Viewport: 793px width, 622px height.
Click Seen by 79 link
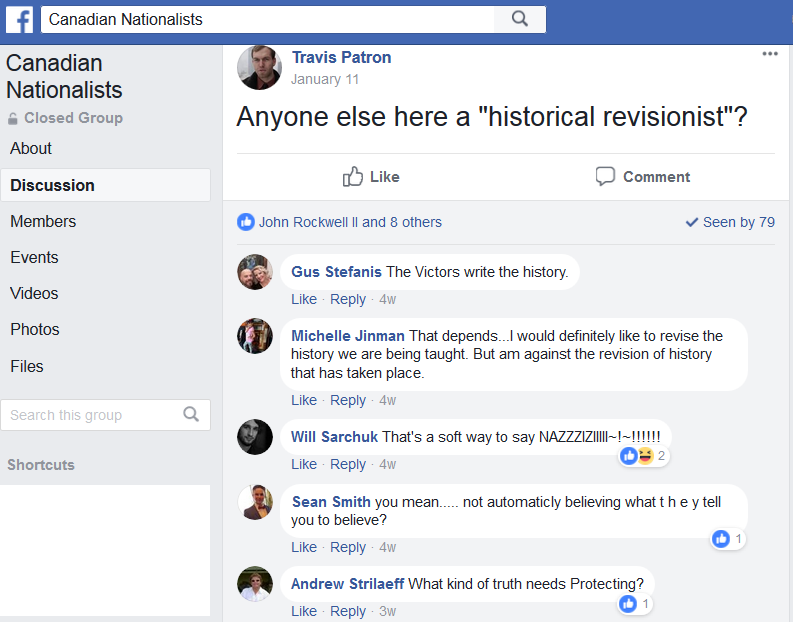tap(730, 222)
